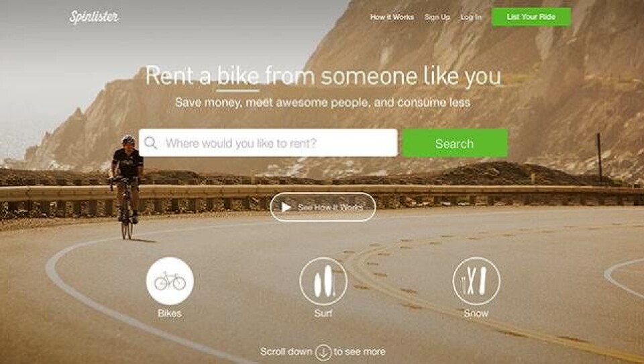The height and width of the screenshot is (364, 644).
Task: Focus the 'Where would you like to rent?' field
Action: [x=268, y=143]
